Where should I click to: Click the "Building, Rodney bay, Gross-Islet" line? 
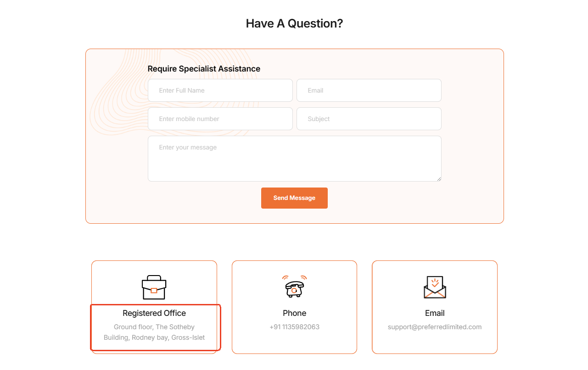[x=154, y=337]
